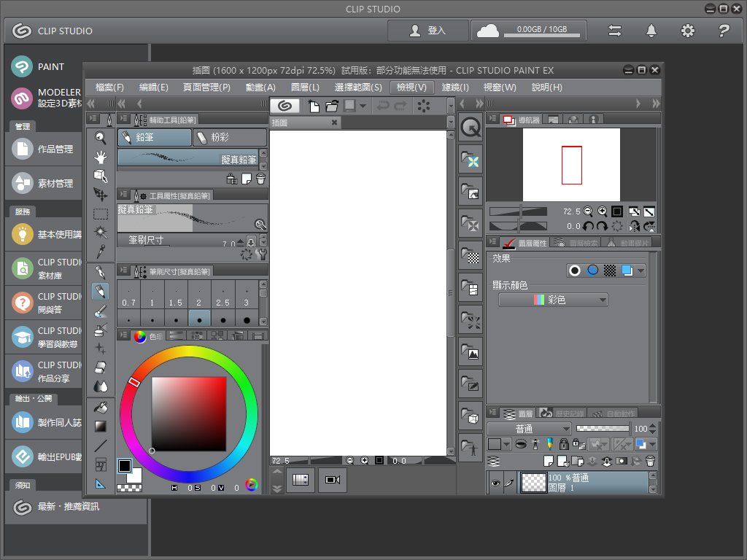Screen dimensions: 747x560
Task: Switch to transparent color checker swatch
Action: 129,488
